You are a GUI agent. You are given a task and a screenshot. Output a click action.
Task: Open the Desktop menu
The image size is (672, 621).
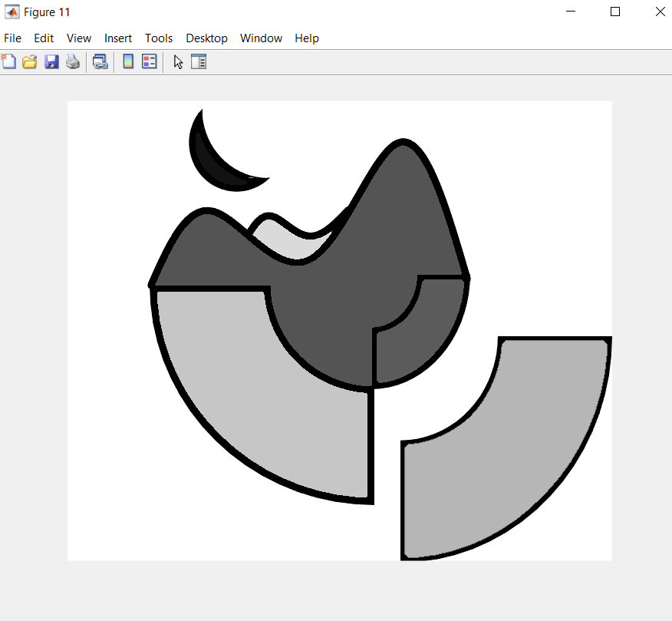click(206, 38)
